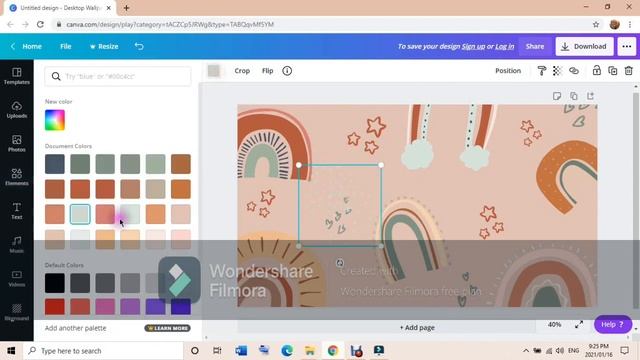640x360 pixels.
Task: Click the Flip option
Action: (x=267, y=71)
